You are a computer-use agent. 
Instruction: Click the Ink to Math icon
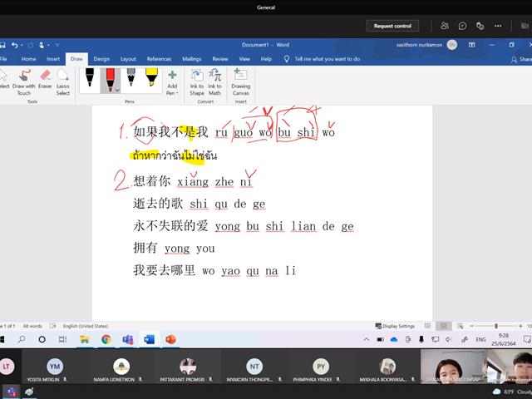pos(214,82)
